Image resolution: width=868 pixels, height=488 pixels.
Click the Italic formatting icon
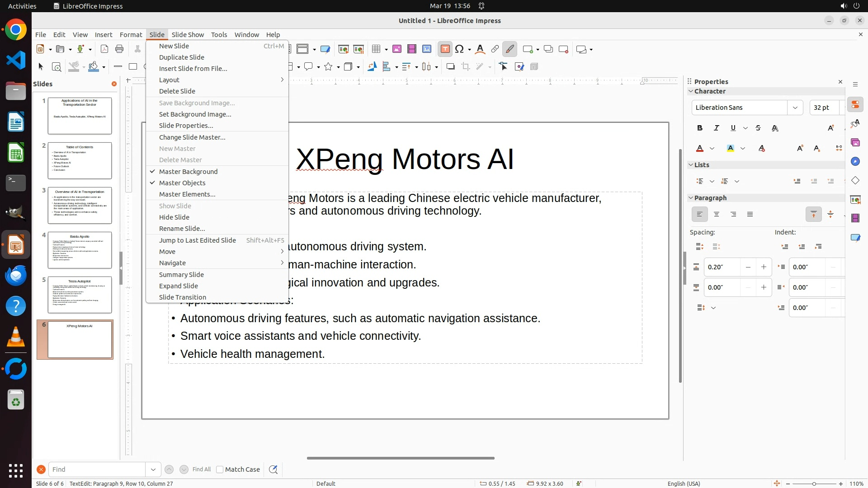(x=717, y=128)
